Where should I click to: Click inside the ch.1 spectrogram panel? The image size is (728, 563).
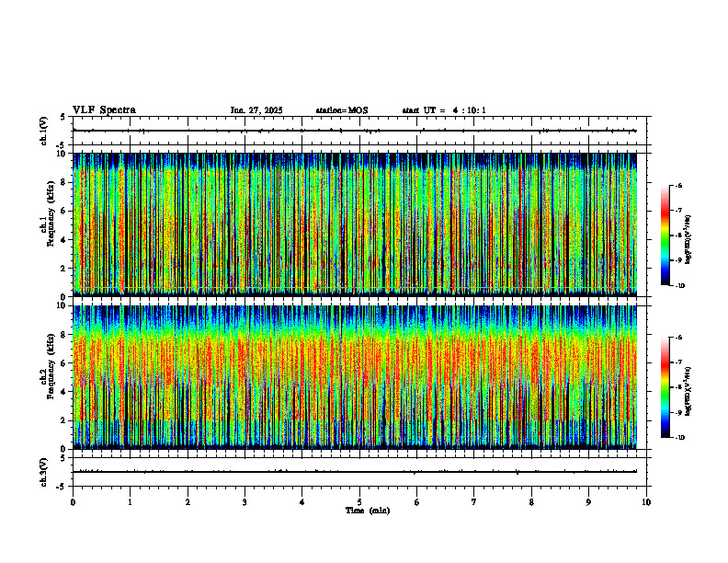click(355, 224)
